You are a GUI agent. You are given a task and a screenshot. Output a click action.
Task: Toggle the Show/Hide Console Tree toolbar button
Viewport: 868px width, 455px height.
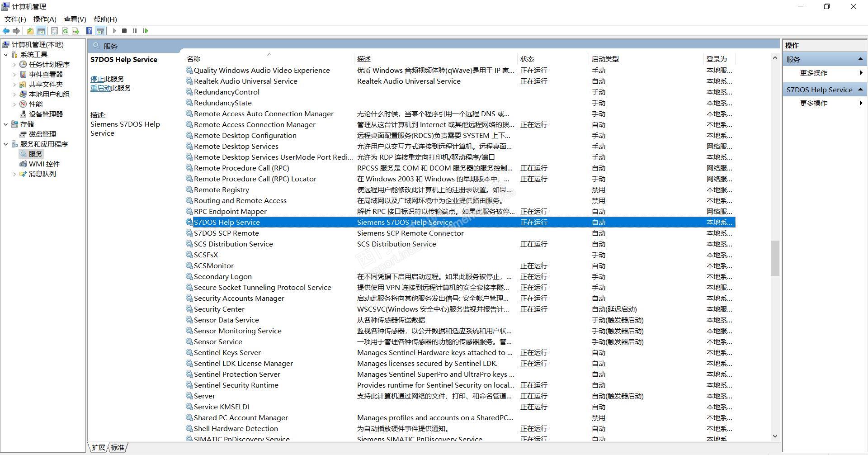(41, 31)
